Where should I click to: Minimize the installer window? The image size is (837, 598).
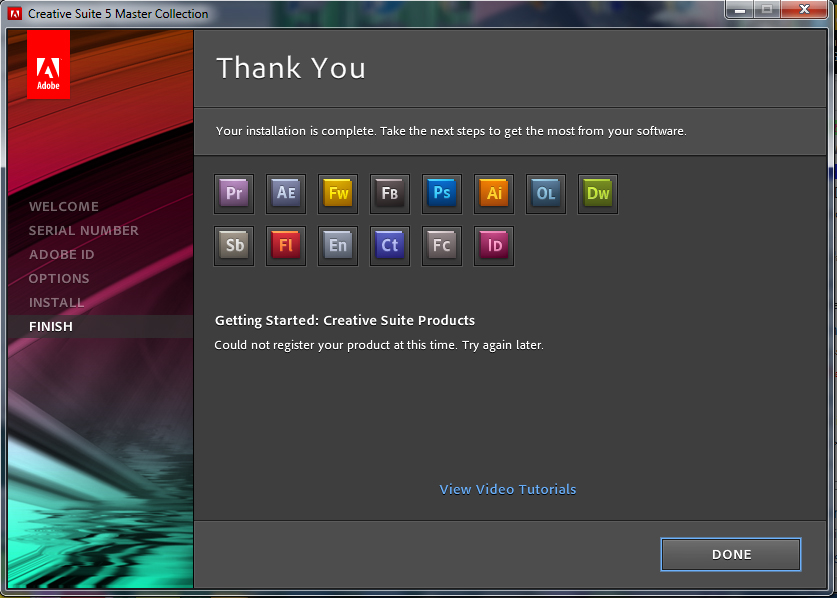740,9
